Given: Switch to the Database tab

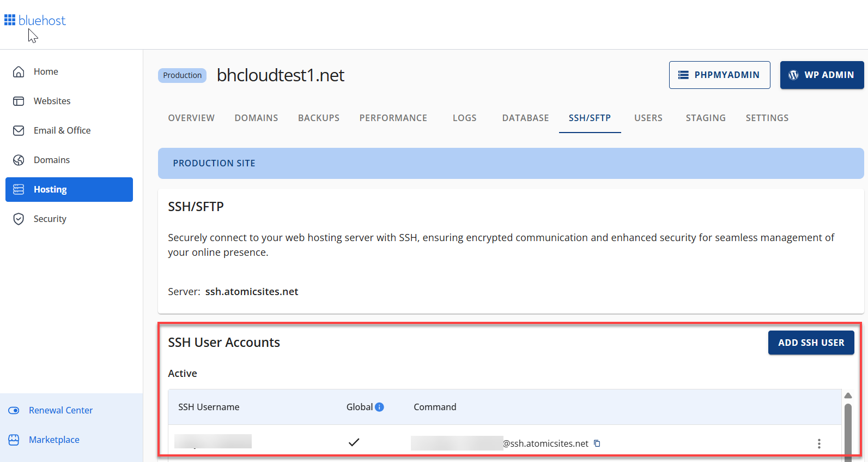Looking at the screenshot, I should [525, 118].
